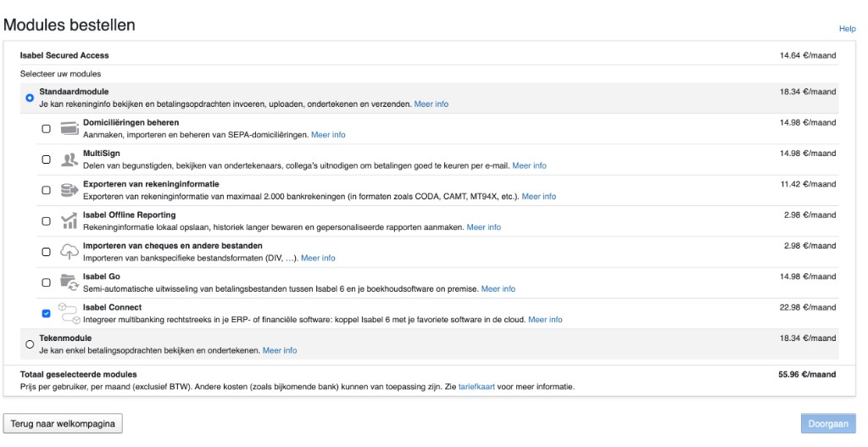Uncheck the Isabel Connect checkbox
This screenshot has width=868, height=447.
pos(46,314)
